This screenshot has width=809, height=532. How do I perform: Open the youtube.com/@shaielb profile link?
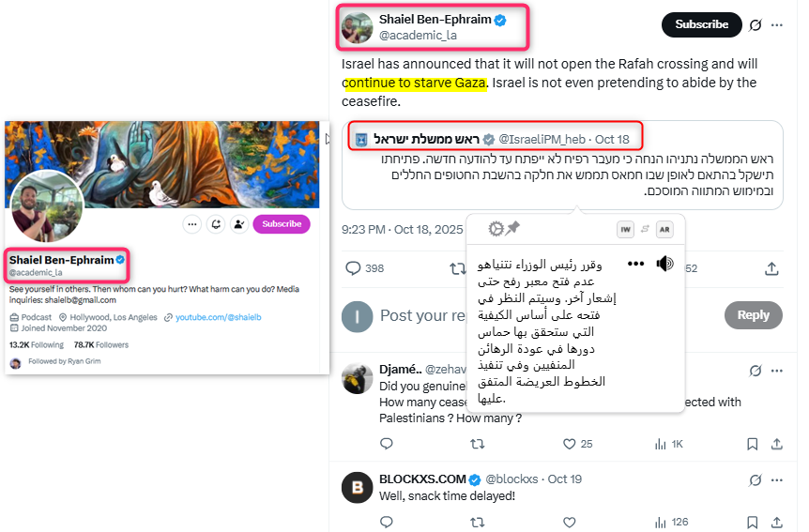[x=219, y=317]
